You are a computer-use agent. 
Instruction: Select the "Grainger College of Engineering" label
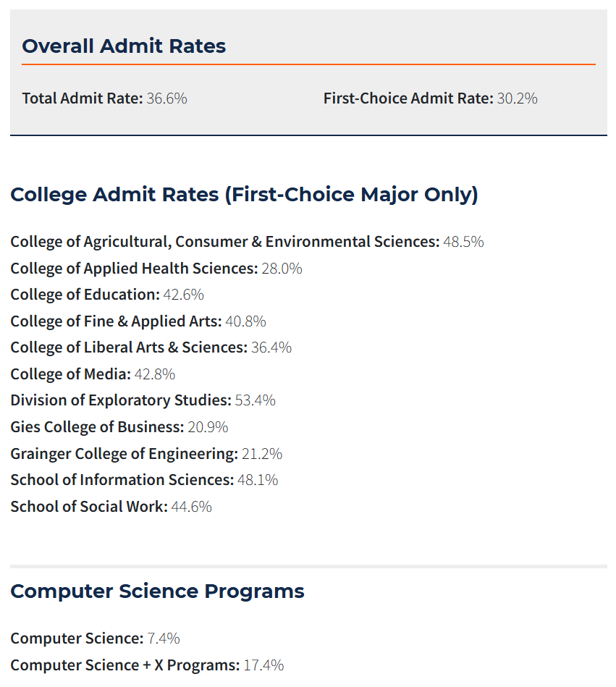(124, 454)
